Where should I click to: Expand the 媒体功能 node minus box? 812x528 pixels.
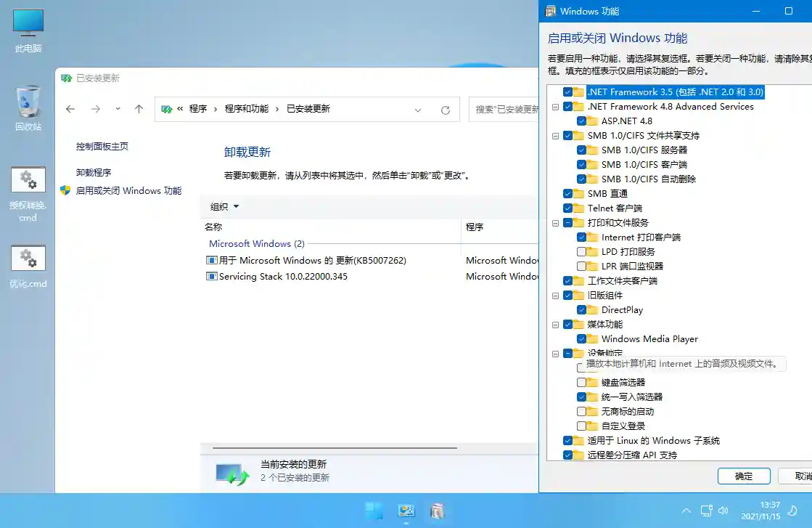(x=554, y=324)
